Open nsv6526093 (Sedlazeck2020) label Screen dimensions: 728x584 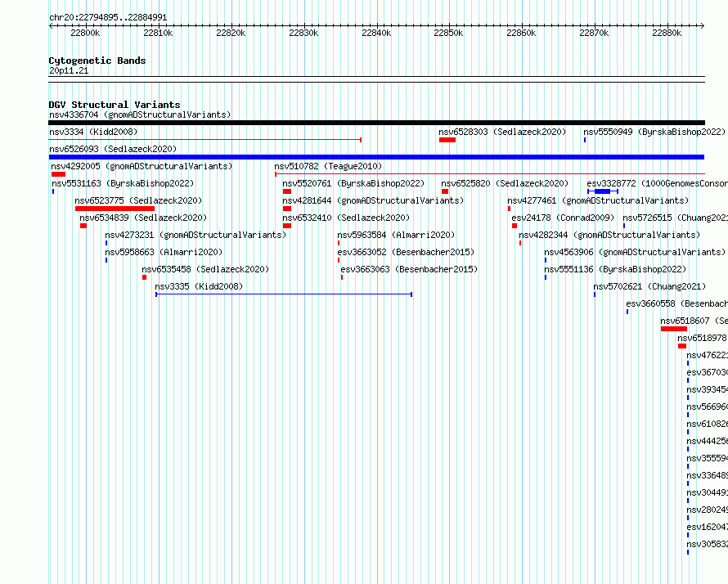113,149
